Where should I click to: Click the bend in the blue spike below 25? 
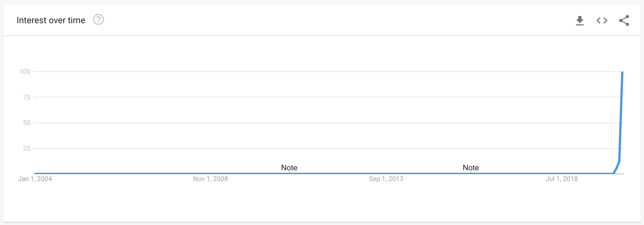click(619, 162)
